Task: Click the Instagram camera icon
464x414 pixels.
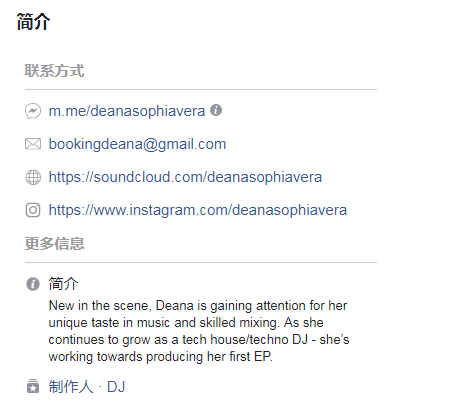Action: (x=33, y=210)
